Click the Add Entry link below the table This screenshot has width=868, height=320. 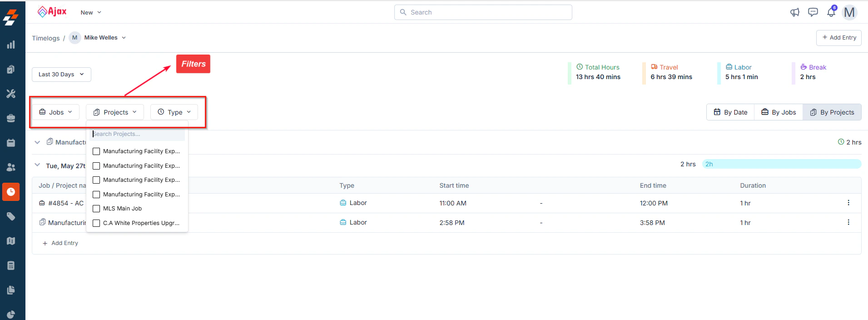coord(60,243)
